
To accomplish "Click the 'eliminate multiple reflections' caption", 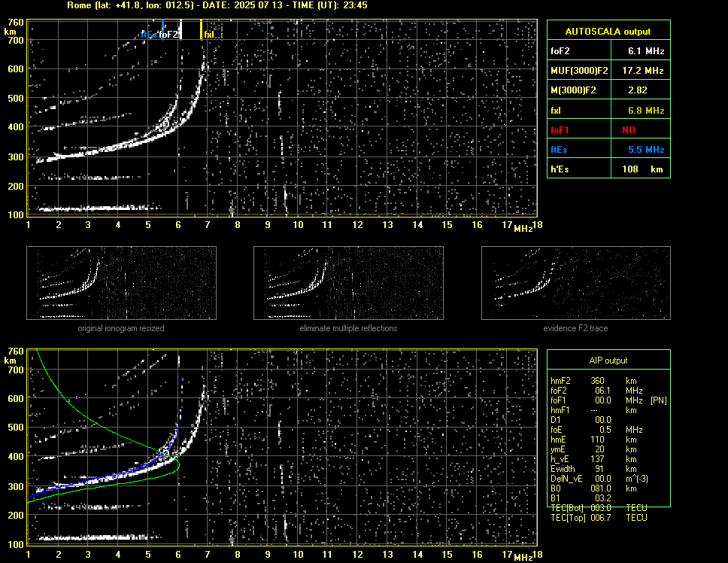I will (348, 328).
